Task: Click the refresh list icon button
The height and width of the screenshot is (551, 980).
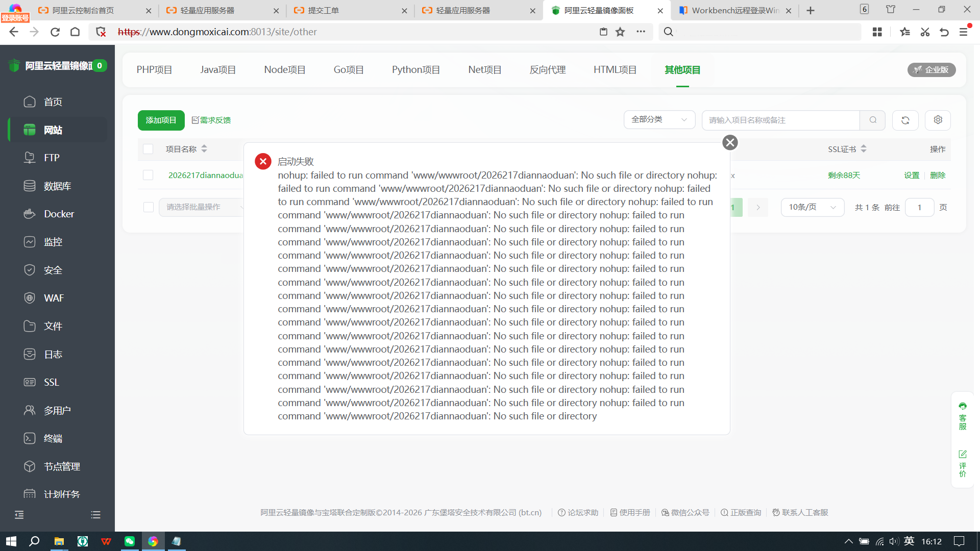Action: click(x=905, y=120)
